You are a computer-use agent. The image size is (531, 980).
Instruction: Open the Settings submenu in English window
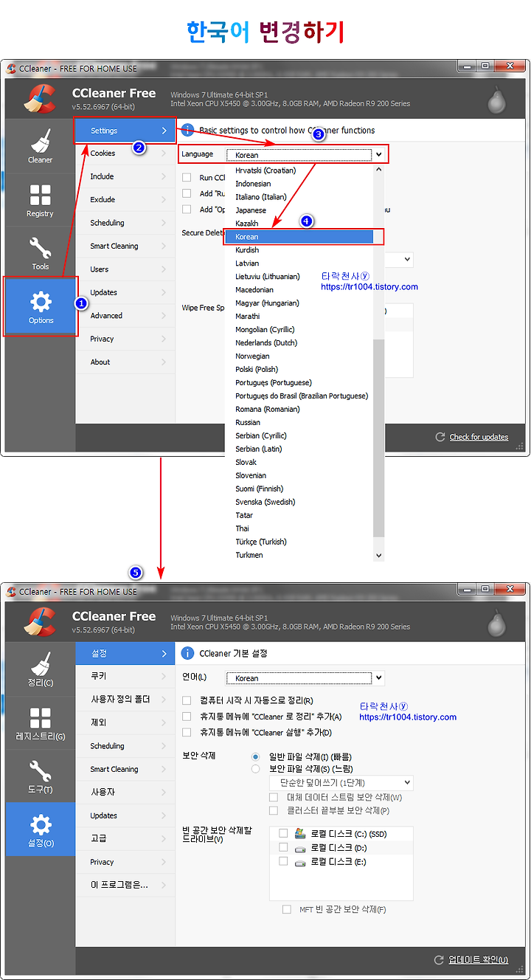pyautogui.click(x=125, y=131)
